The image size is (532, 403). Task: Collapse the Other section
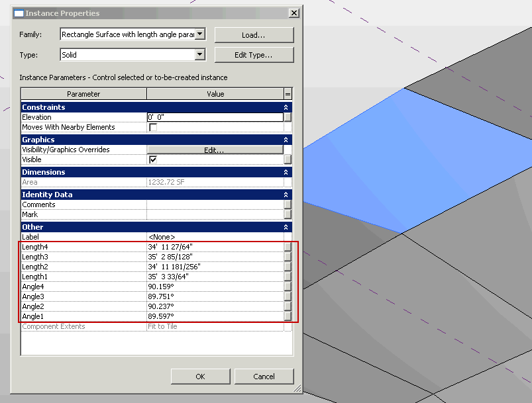285,226
